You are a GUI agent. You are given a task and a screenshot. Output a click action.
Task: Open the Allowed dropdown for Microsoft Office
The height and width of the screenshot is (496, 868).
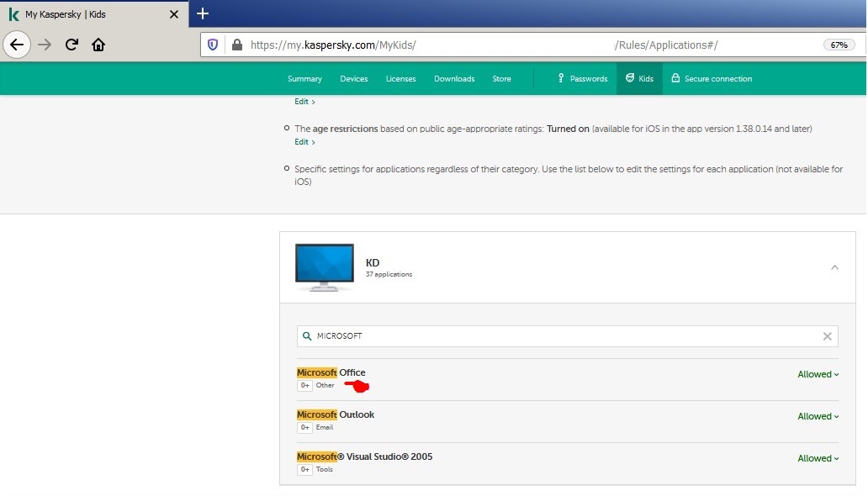tap(818, 374)
